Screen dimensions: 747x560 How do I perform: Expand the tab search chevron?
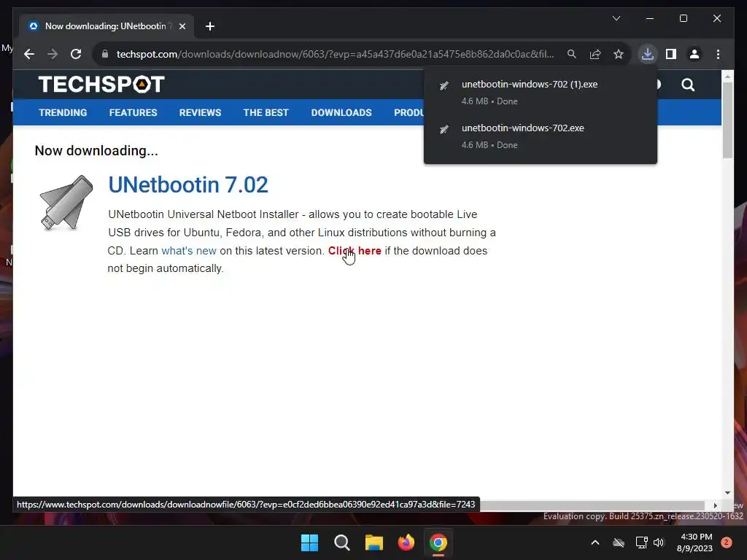pyautogui.click(x=616, y=18)
